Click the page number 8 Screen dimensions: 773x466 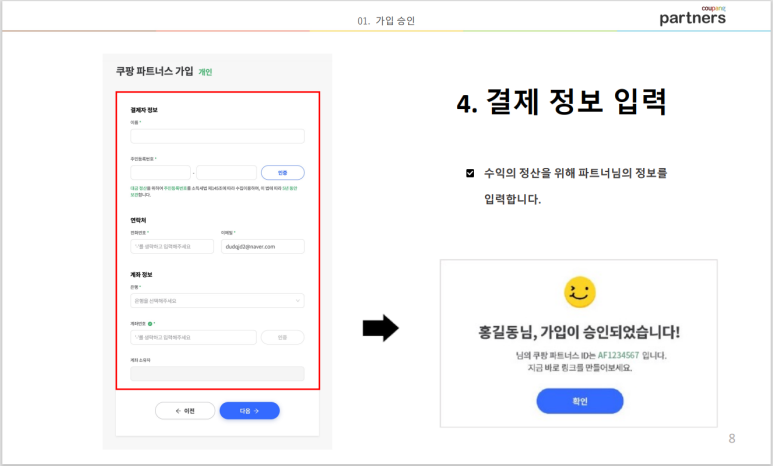tap(732, 438)
